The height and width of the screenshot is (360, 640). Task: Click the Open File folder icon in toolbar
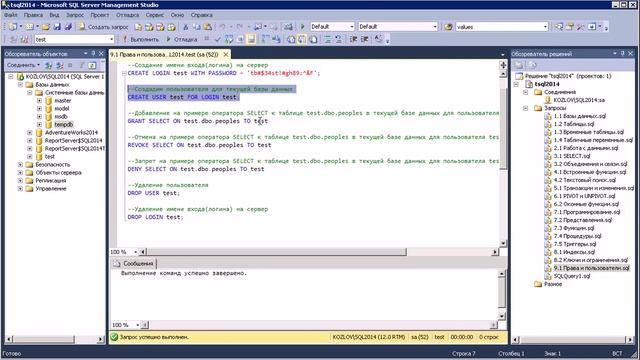point(46,27)
